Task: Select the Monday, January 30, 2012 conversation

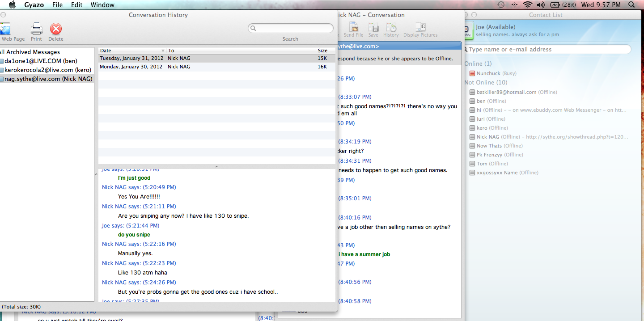Action: click(x=217, y=67)
